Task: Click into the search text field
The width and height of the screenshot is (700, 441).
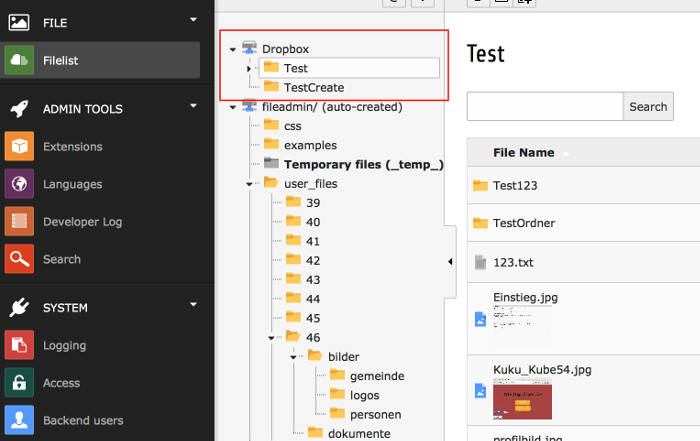Action: tap(545, 107)
